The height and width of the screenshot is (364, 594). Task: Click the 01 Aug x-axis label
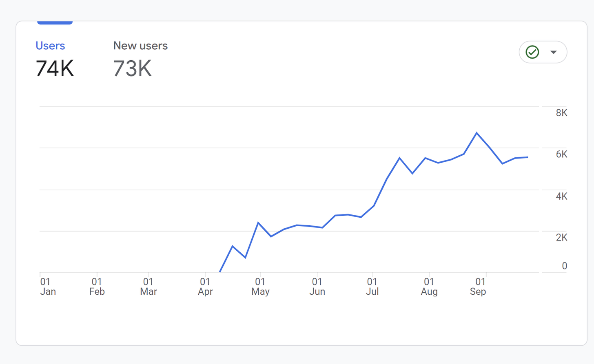tap(429, 287)
